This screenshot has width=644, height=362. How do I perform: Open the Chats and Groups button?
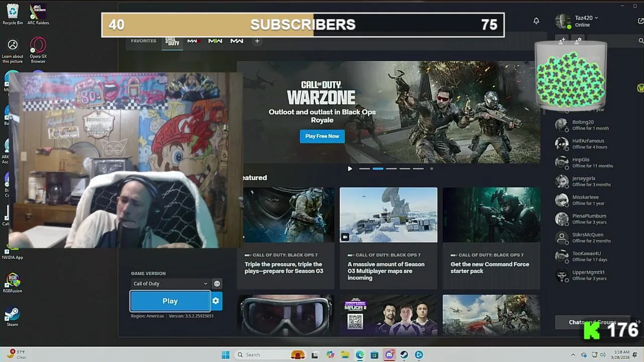[x=592, y=322]
